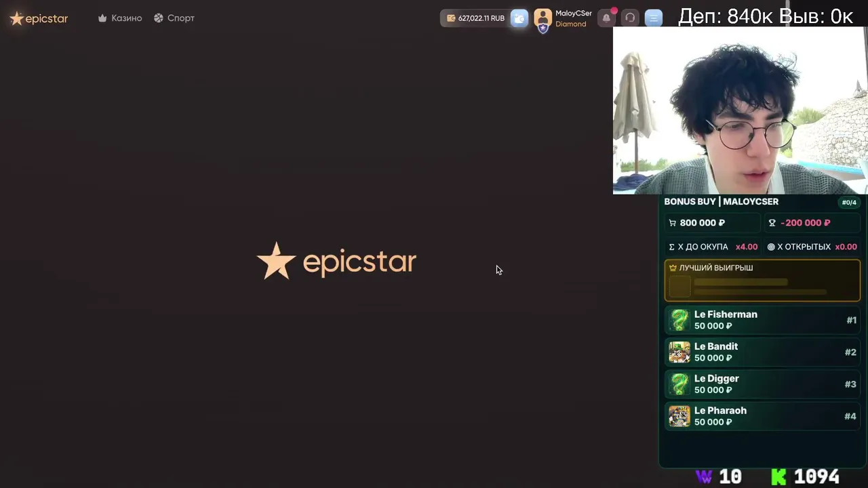868x488 pixels.
Task: Click the X ДО ОКУПА x4.00 stat
Action: (713, 247)
